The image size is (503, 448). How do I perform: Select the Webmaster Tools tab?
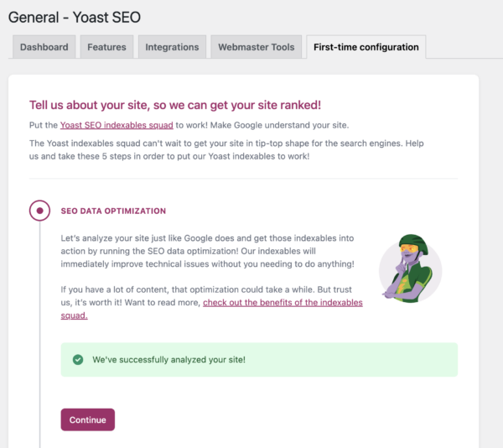pos(256,47)
